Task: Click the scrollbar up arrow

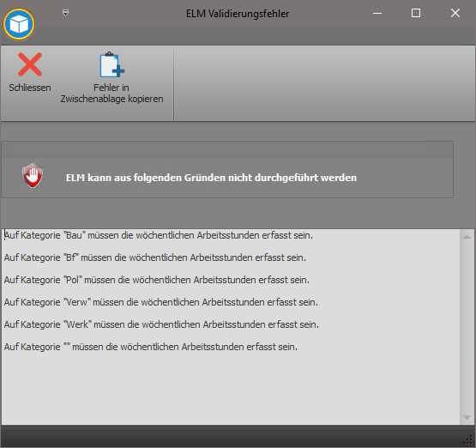Action: (467, 237)
